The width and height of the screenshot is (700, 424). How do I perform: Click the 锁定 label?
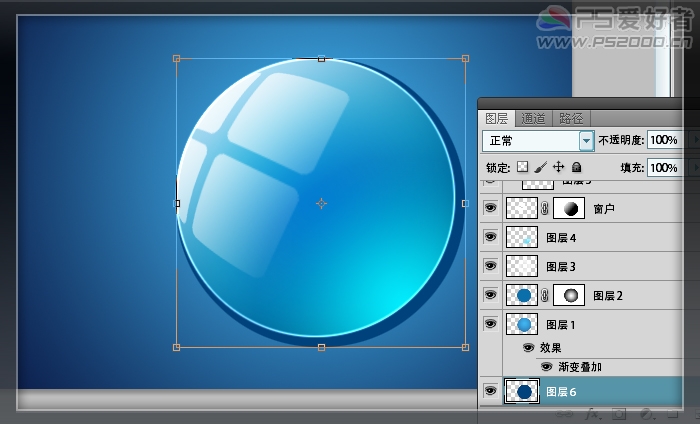point(498,168)
